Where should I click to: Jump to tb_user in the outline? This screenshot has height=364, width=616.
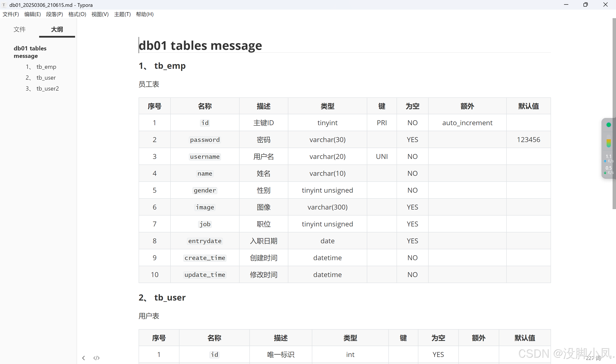click(x=46, y=78)
